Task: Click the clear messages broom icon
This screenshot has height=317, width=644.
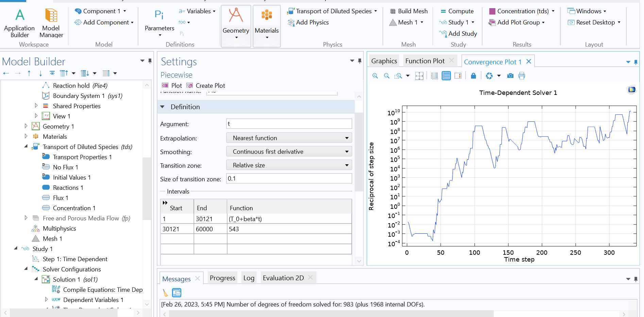Action: (x=165, y=293)
